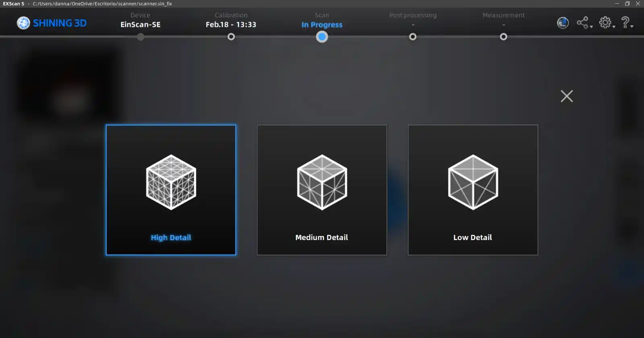Open the community globe icon in header
644x338 pixels.
[563, 23]
